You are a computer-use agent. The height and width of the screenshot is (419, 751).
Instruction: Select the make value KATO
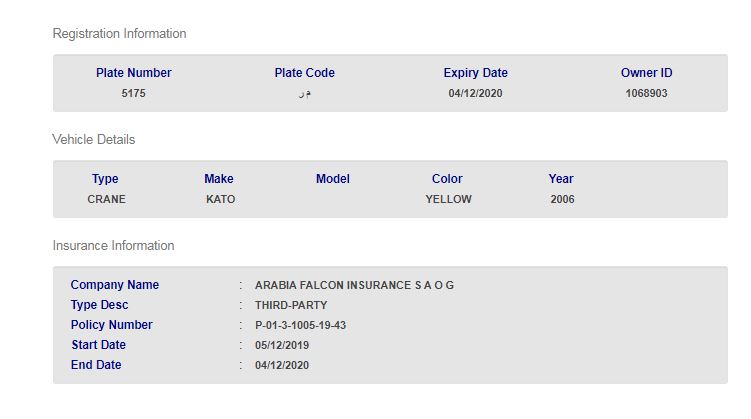[x=219, y=200]
